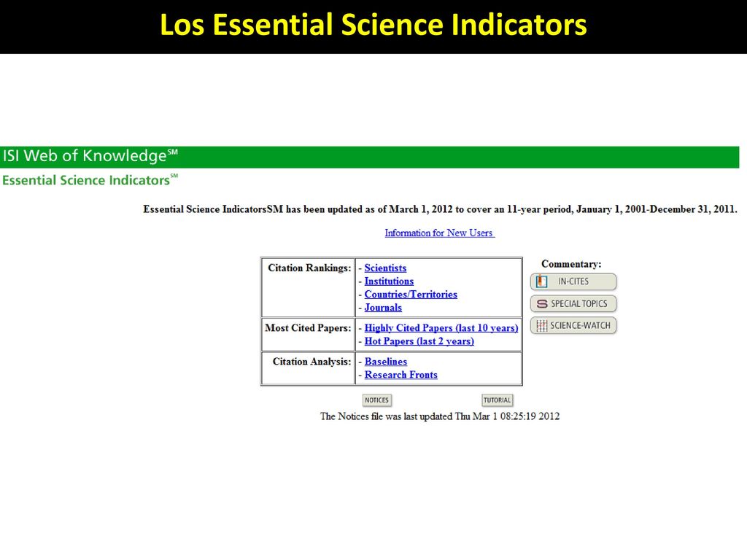The height and width of the screenshot is (560, 747).
Task: Click the 'Citation Rankings:' table label
Action: (x=309, y=268)
